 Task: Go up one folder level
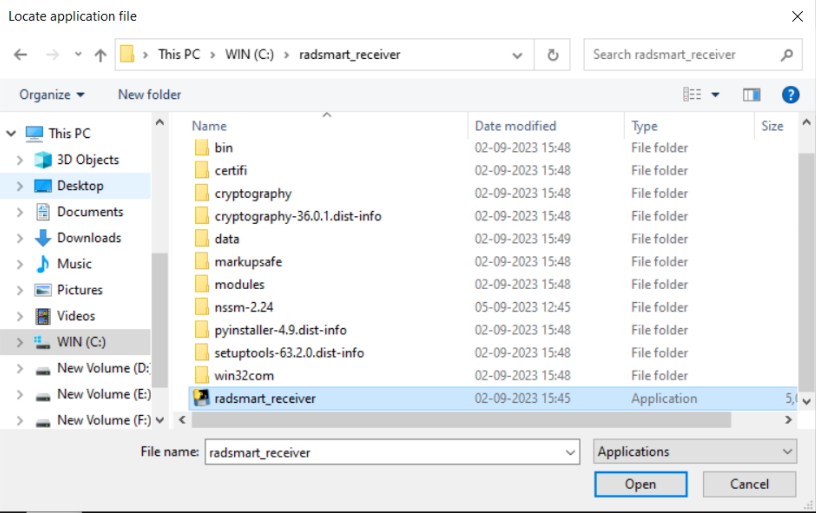tap(100, 55)
